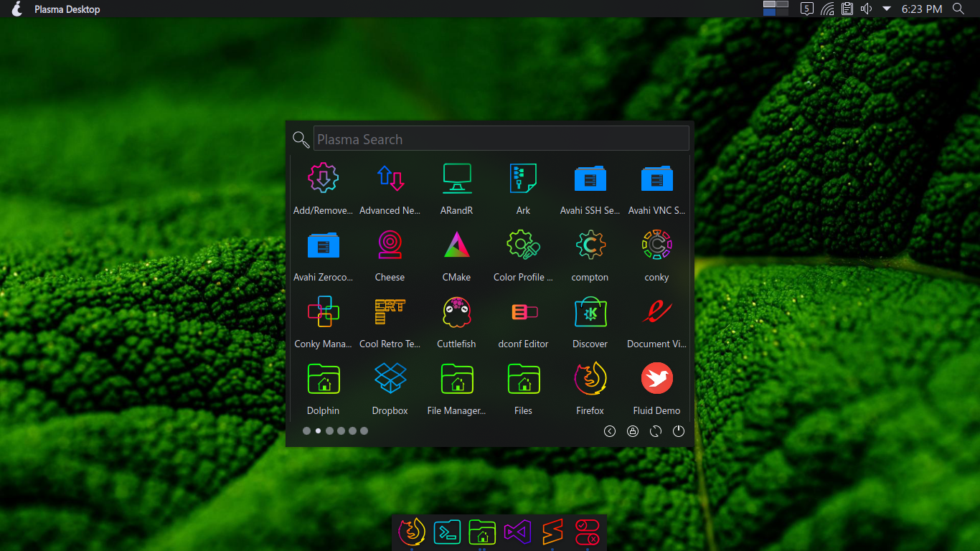The width and height of the screenshot is (980, 551).
Task: Switch to the top-right virtual desktop in pager
Action: coord(783,4)
